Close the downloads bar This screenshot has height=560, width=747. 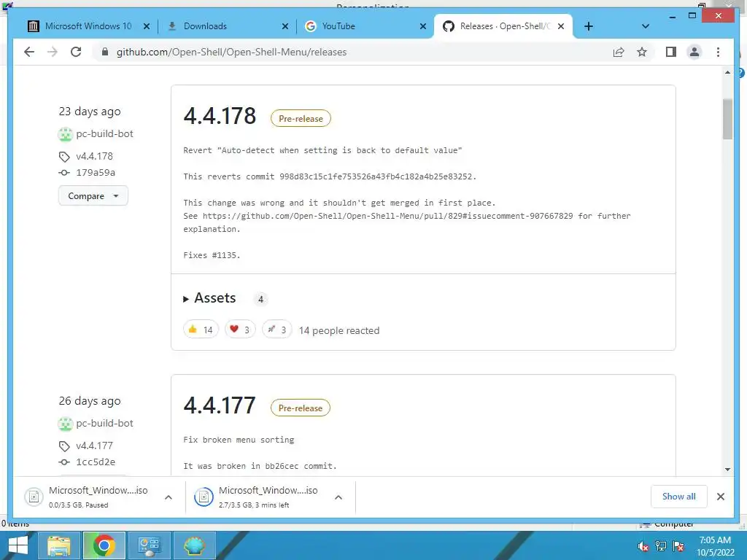click(x=720, y=497)
